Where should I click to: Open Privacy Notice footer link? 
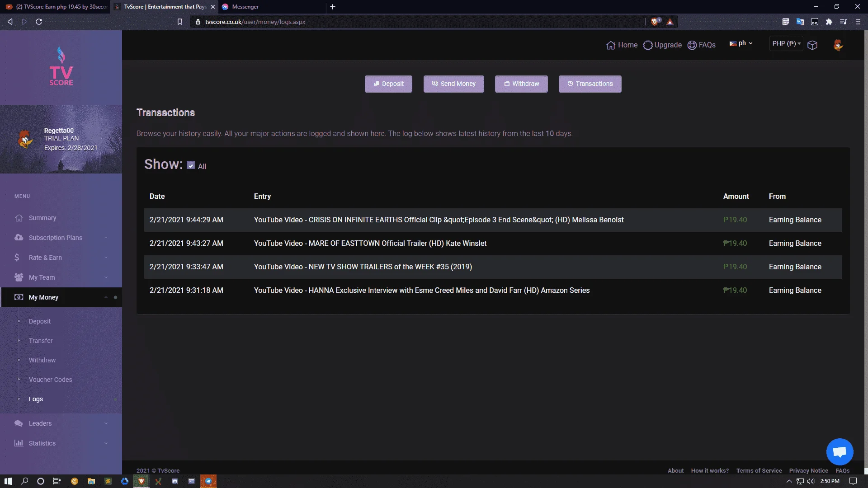808,470
